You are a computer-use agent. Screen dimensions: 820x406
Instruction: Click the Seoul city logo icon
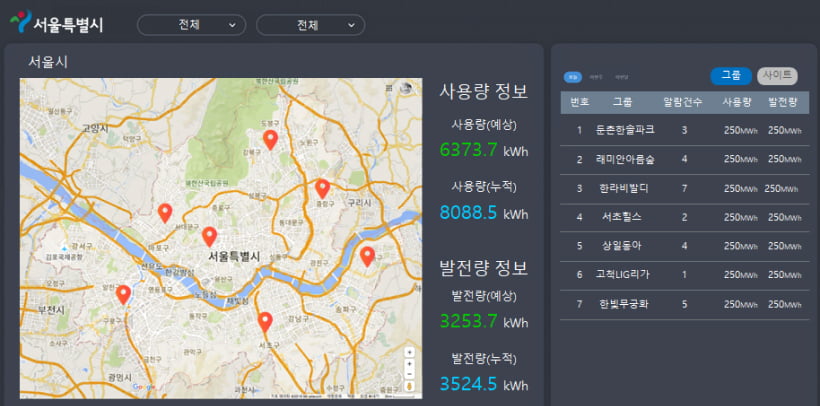(x=20, y=22)
